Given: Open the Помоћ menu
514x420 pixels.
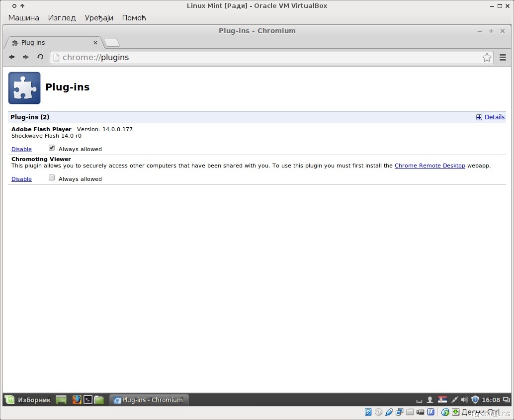Looking at the screenshot, I should tap(134, 18).
